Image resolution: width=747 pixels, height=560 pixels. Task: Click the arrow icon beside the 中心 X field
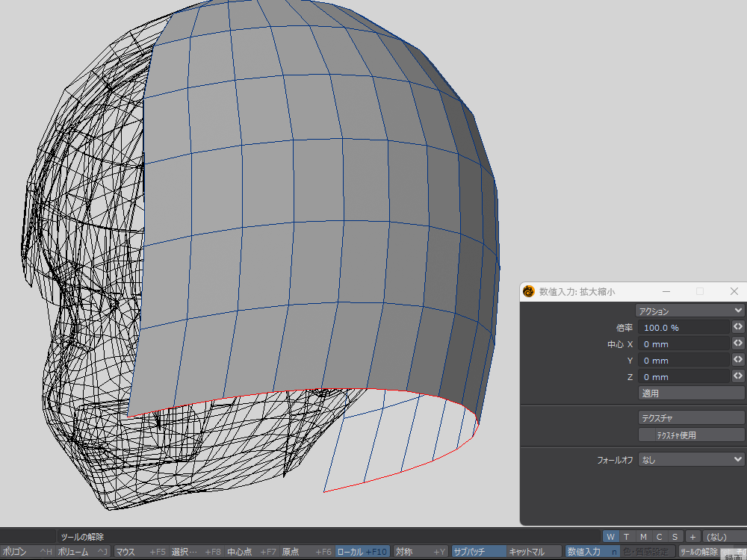click(x=737, y=343)
